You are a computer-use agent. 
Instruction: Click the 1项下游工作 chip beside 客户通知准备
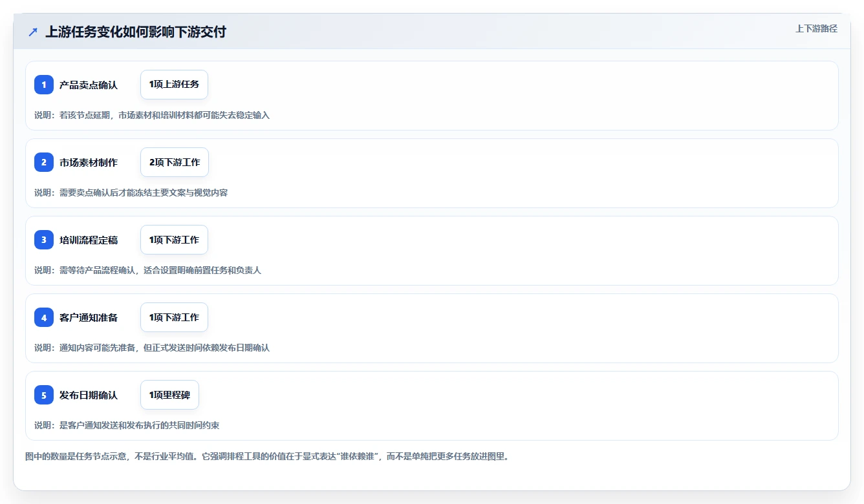(x=174, y=317)
